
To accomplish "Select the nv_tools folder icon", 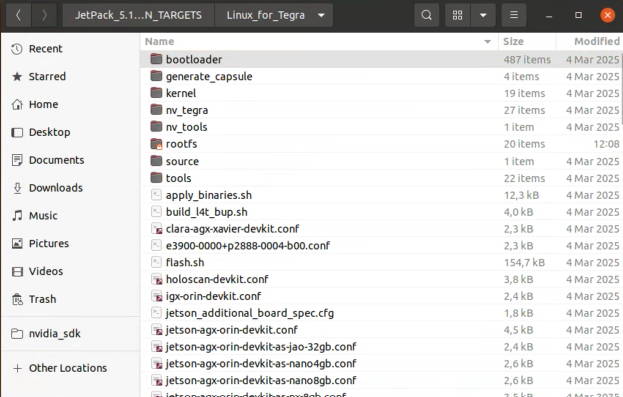I will [x=157, y=127].
